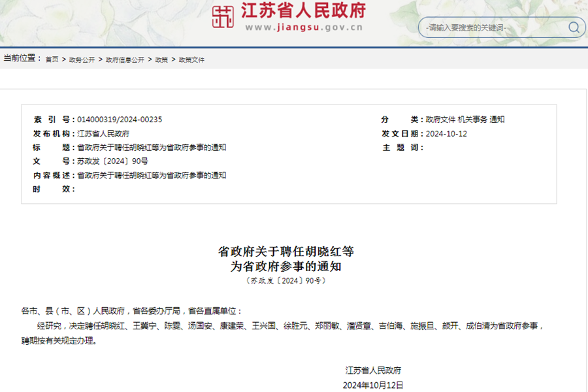The image size is (588, 392).
Task: Click the search magnifier icon
Action: point(573,27)
